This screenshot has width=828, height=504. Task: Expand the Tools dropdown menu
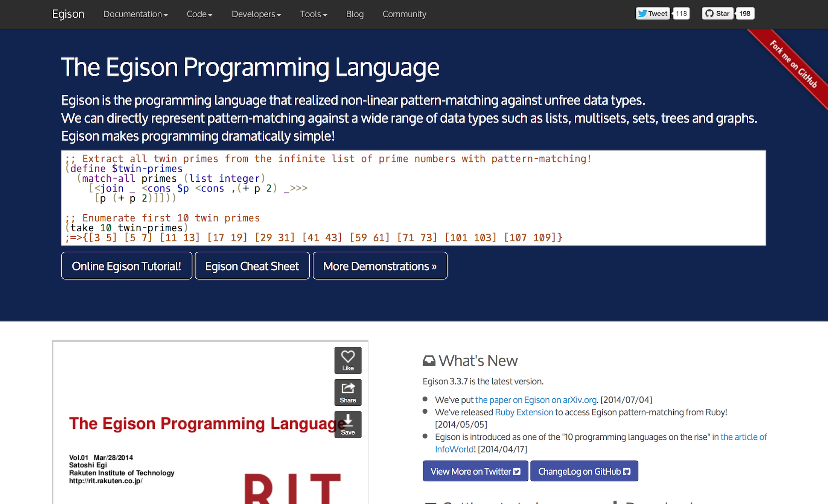314,14
